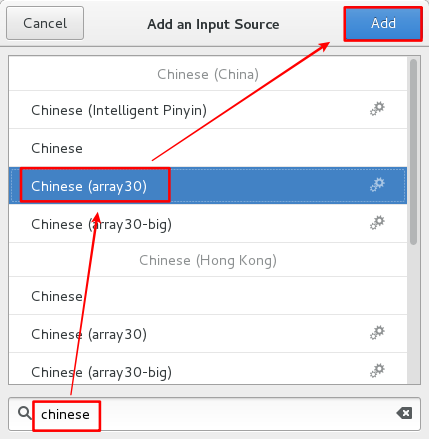Select Chinese (array30) under Hong Kong section

click(208, 334)
